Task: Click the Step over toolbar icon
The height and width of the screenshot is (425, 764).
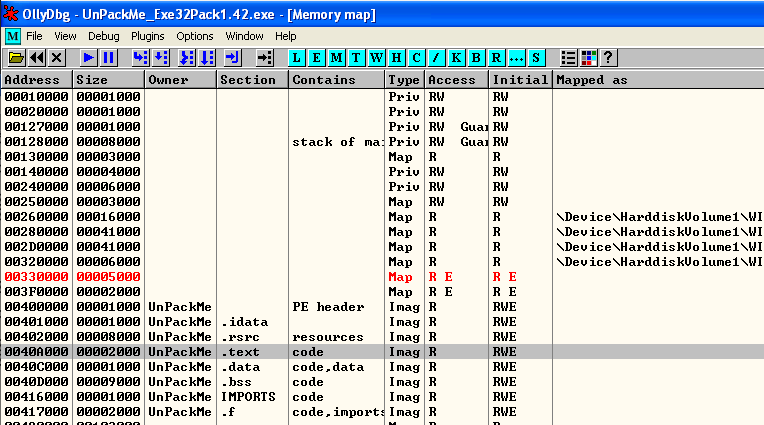Action: 161,58
